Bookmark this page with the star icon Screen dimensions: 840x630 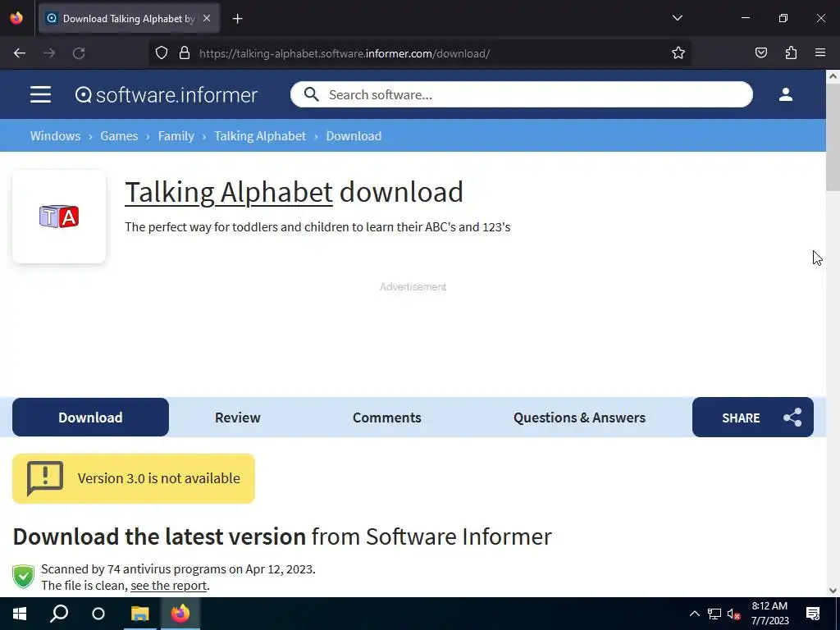coord(678,53)
